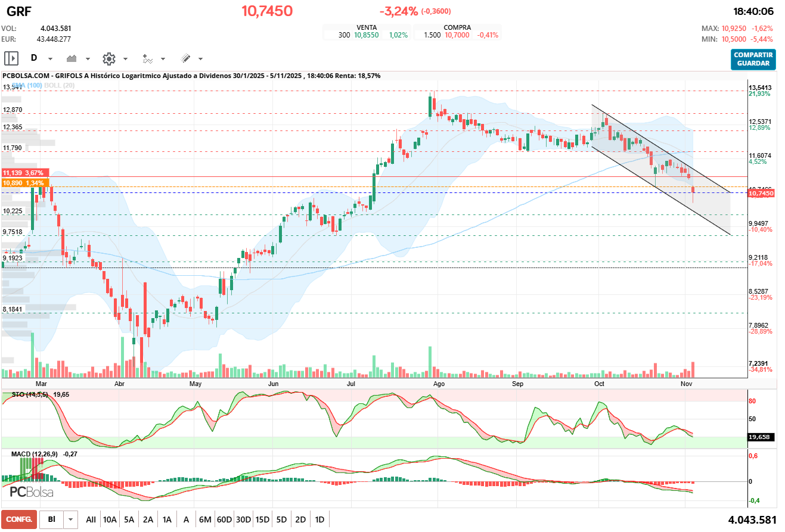The width and height of the screenshot is (785, 532).
Task: Select the 15D time range
Action: (262, 519)
